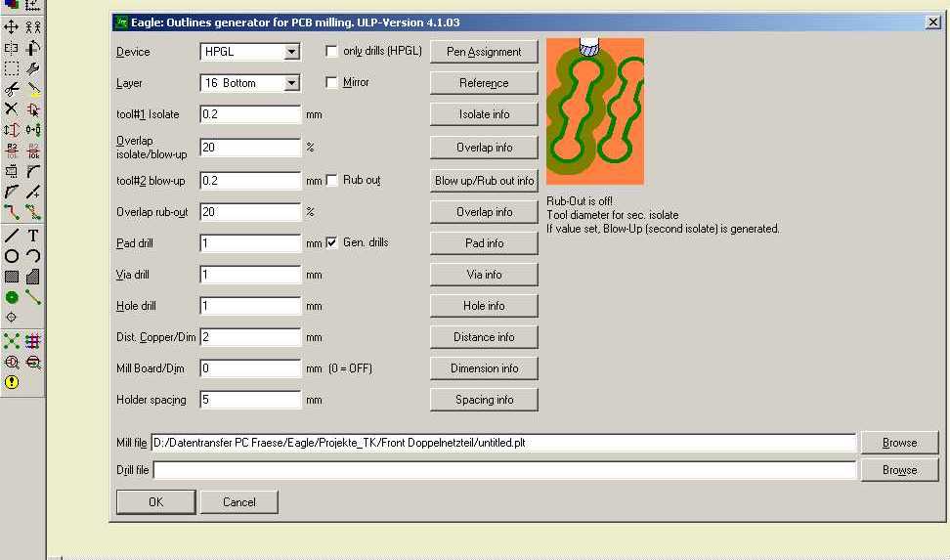Activate the Delete X tool
The width and height of the screenshot is (950, 560).
pyautogui.click(x=11, y=109)
